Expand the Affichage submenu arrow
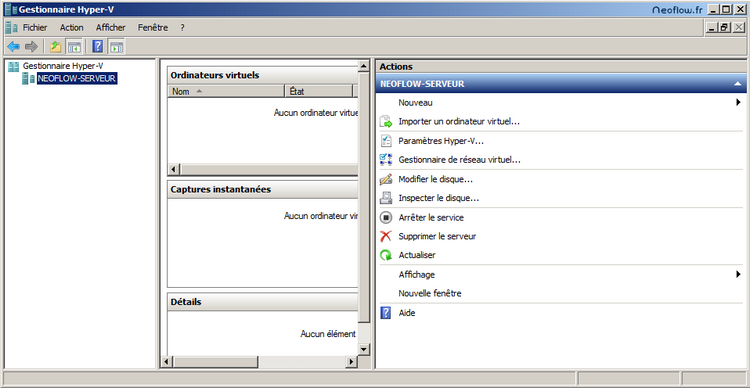Viewport: 750px width, 388px height. [x=738, y=275]
